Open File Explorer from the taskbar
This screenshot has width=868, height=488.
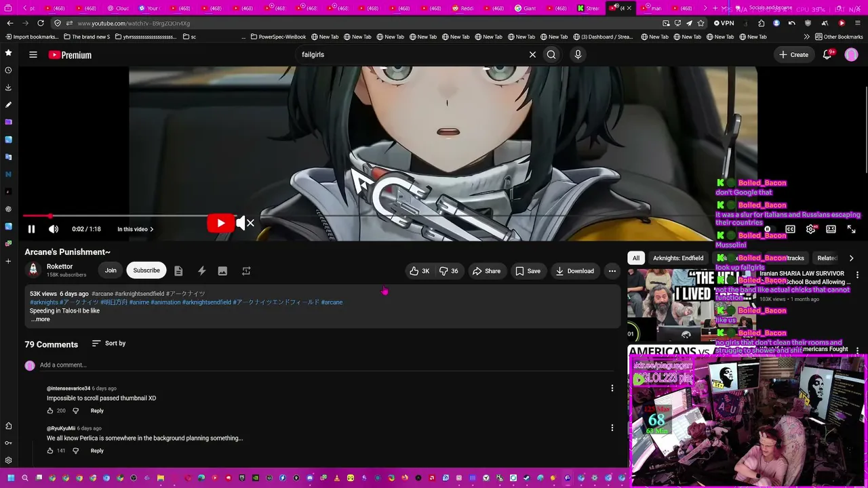point(161,479)
